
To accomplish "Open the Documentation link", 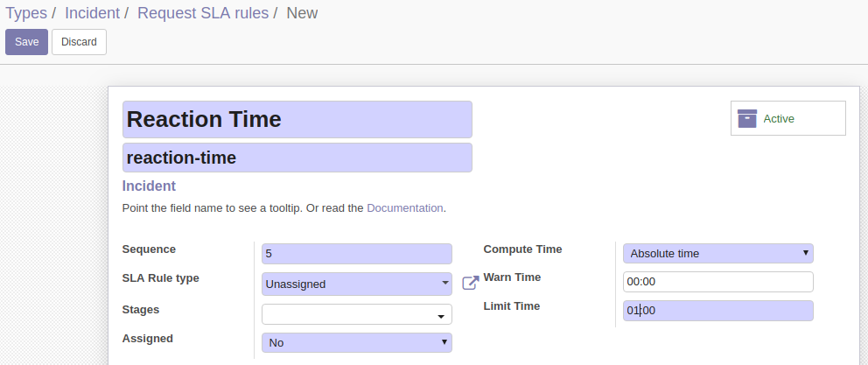I will [x=404, y=208].
